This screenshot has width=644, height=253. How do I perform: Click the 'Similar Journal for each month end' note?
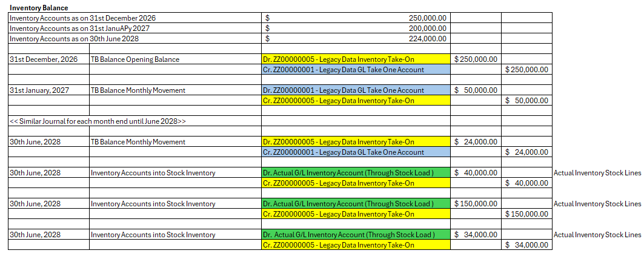pyautogui.click(x=98, y=121)
